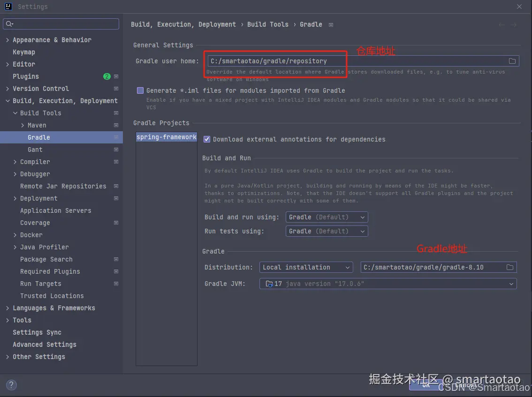
Task: Expand the Compiler node
Action: pos(15,162)
